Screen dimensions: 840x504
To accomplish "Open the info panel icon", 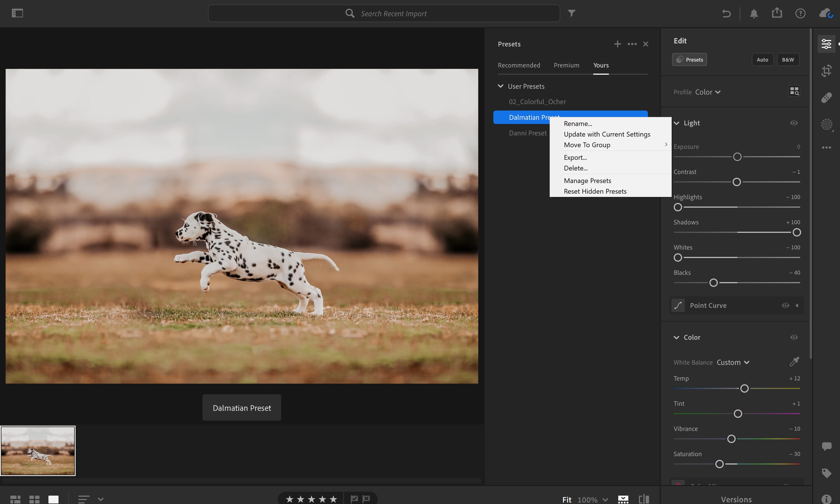I will coord(826,499).
